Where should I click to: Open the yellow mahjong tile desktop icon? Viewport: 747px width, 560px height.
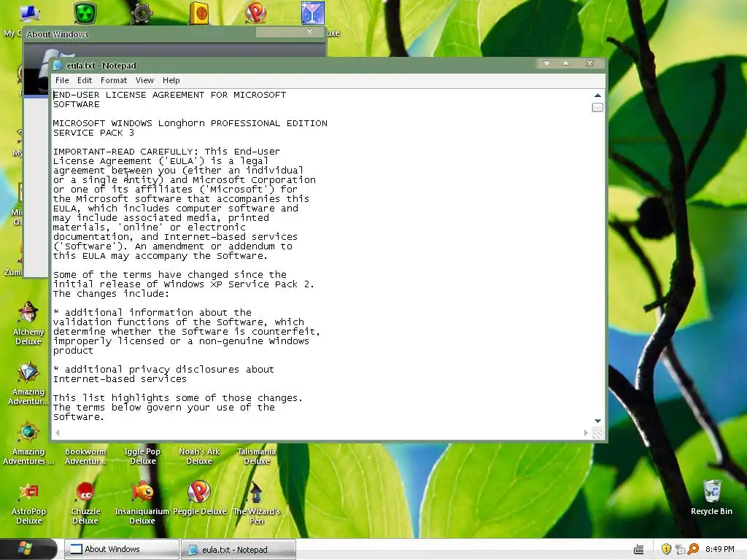tap(199, 12)
